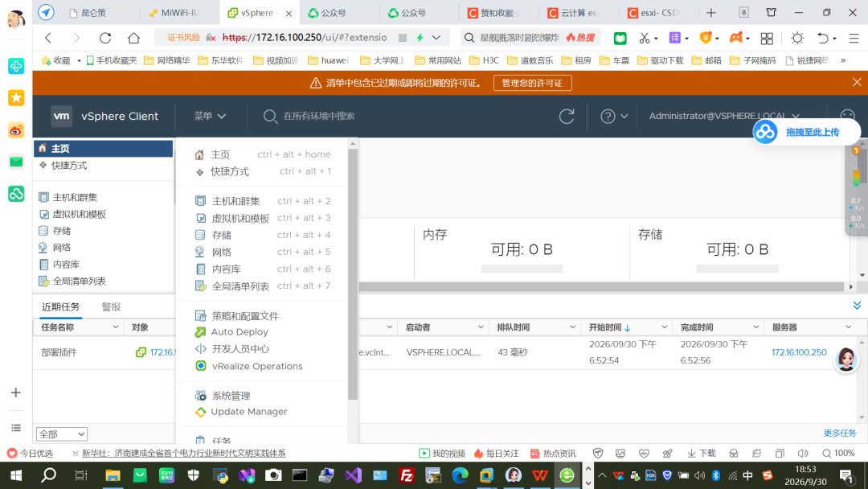Click 拖拽至此上传 cloud upload button
Image resolution: width=868 pixels, height=489 pixels.
(x=807, y=133)
